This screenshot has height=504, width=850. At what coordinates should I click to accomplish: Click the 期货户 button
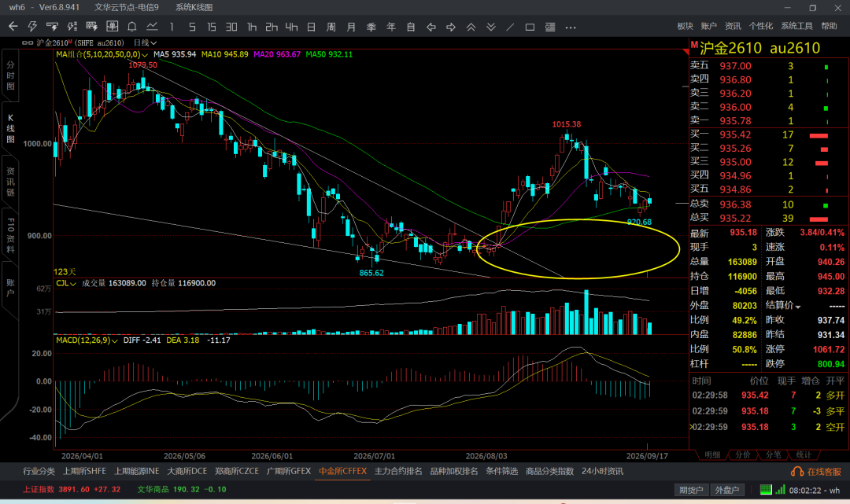click(x=691, y=490)
